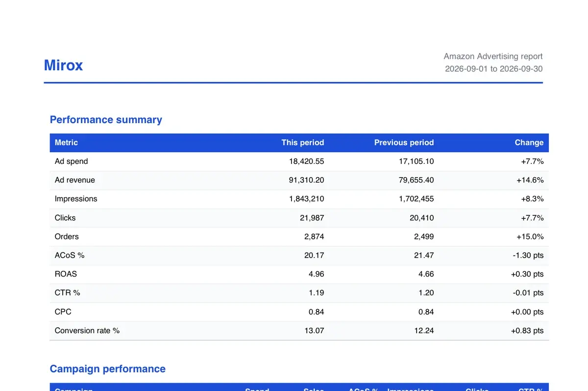Viewport: 588px width, 391px height.
Task: Click the CPC change +0.00 pts
Action: click(x=527, y=312)
